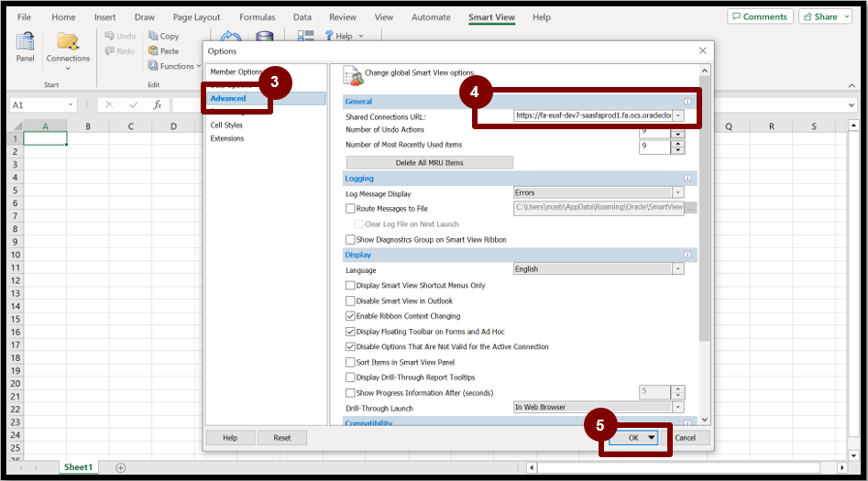
Task: Open the Connections folder icon
Action: (68, 41)
